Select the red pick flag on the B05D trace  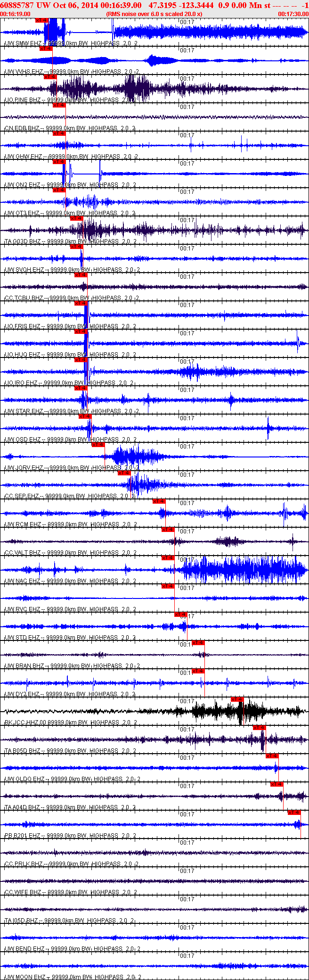tap(259, 728)
